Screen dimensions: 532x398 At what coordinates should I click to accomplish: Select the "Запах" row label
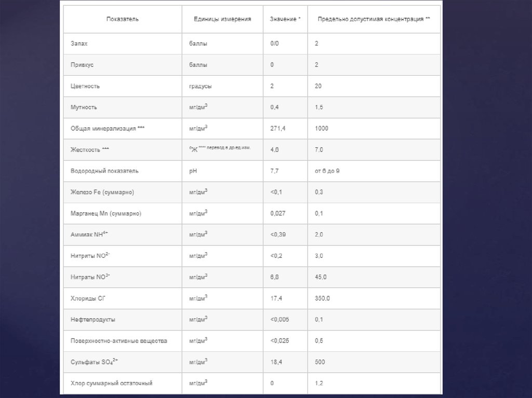[79, 44]
